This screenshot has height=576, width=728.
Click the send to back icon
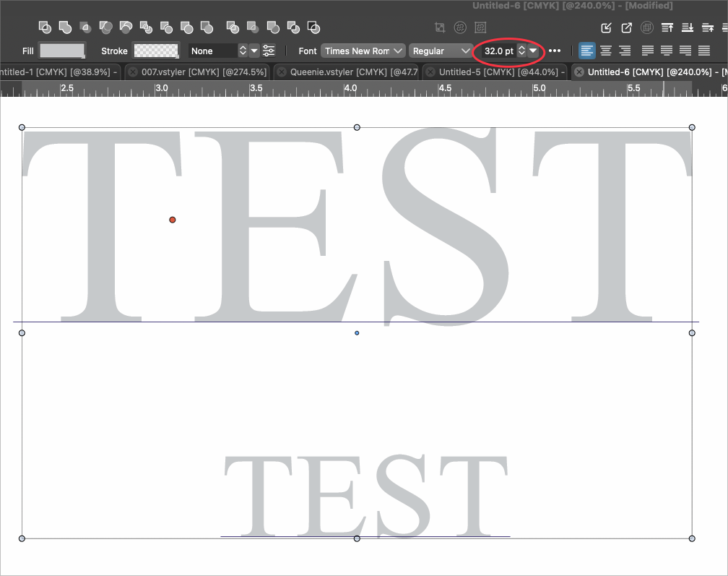click(x=688, y=28)
